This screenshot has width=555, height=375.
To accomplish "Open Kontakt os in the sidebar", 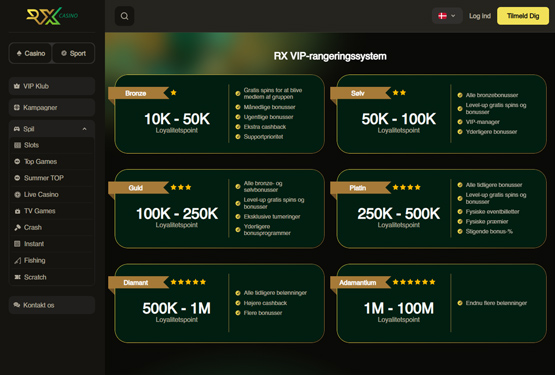I will (x=52, y=305).
